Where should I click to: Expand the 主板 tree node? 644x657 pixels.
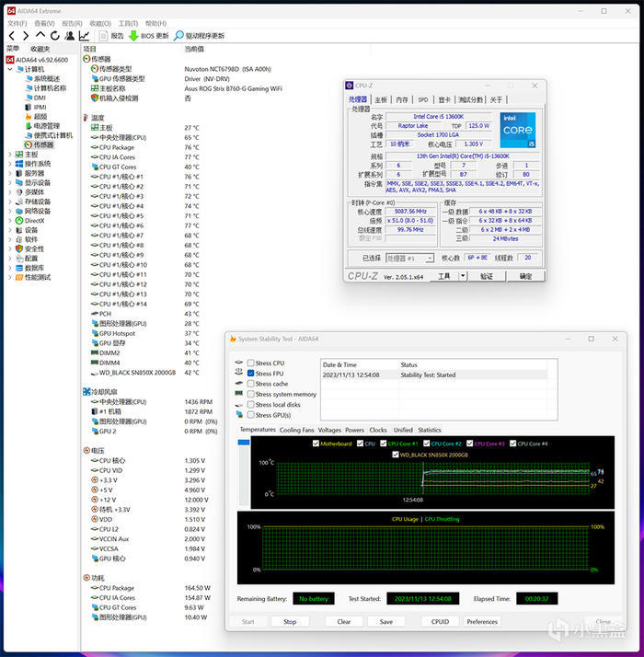10,155
